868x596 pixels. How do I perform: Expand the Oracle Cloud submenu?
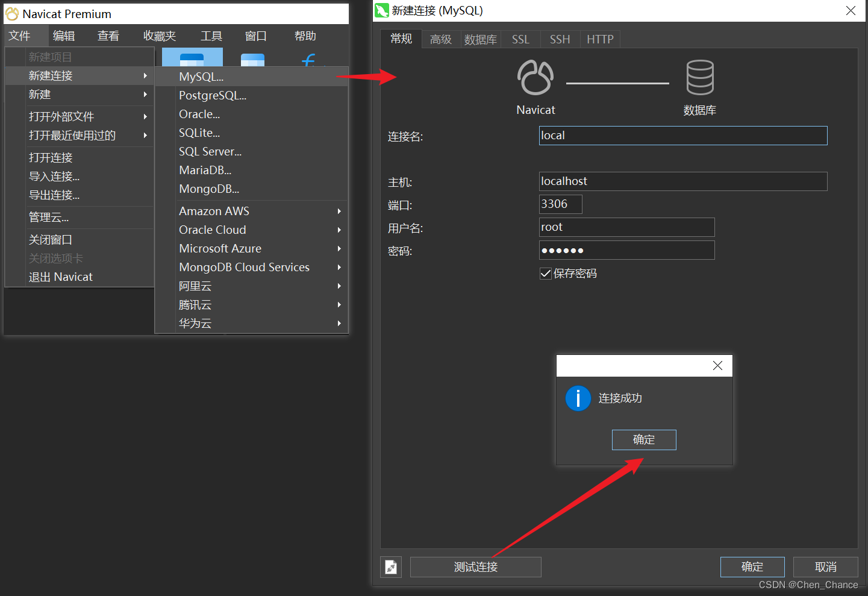point(339,230)
